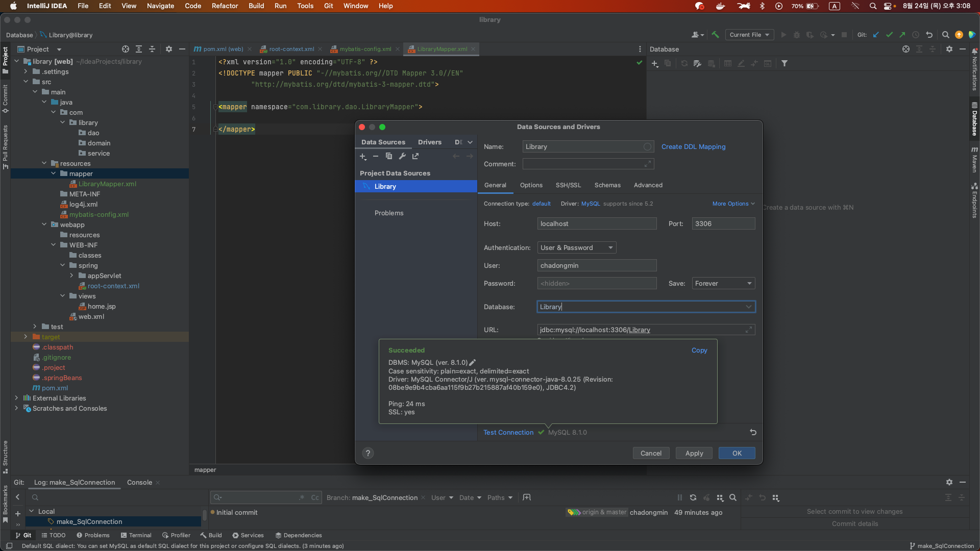The height and width of the screenshot is (551, 980).
Task: Click the revert changes icon in dialog
Action: click(753, 432)
